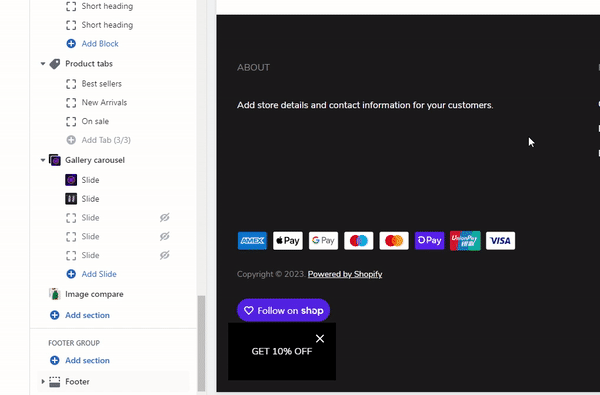This screenshot has width=600, height=395.
Task: Click the Visa payment icon
Action: 501,241
